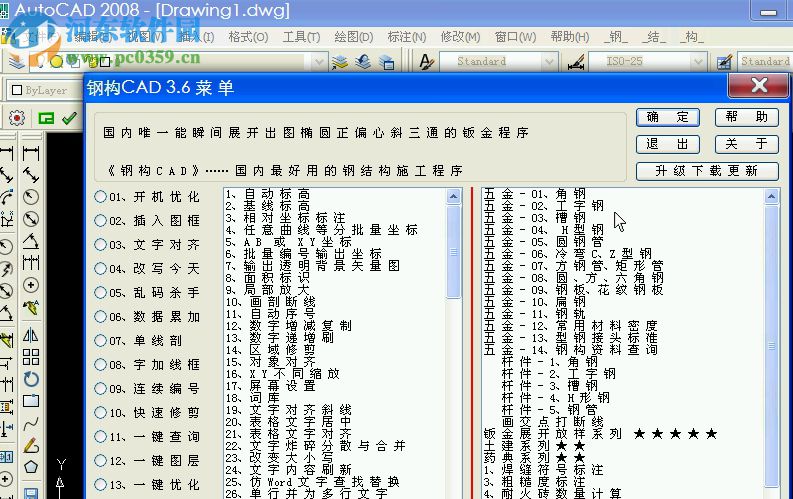Open the Dimension Style icon
Screen dimensions: 793x499
click(576, 62)
